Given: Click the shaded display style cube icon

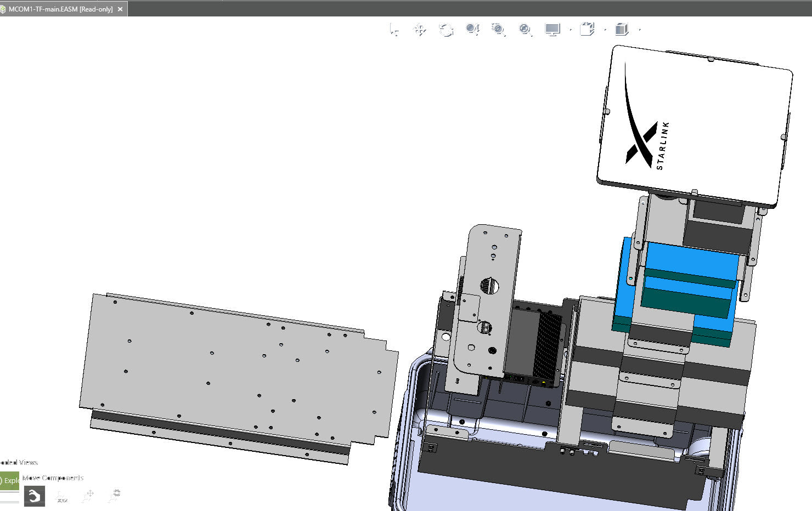Looking at the screenshot, I should [x=622, y=29].
